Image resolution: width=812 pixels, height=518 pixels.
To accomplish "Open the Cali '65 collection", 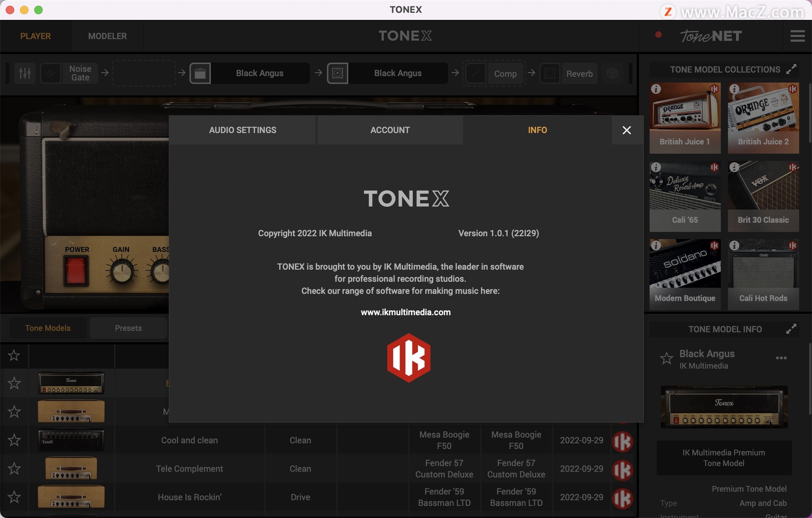I will click(685, 196).
